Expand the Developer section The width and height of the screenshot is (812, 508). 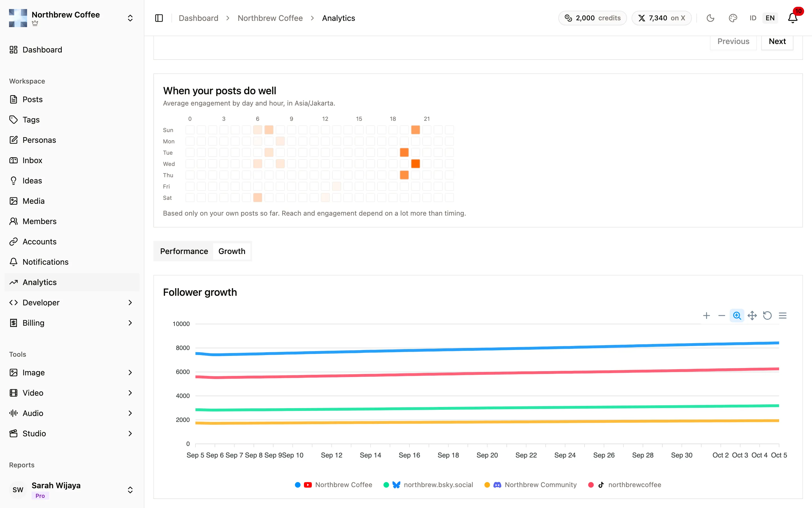pos(72,303)
